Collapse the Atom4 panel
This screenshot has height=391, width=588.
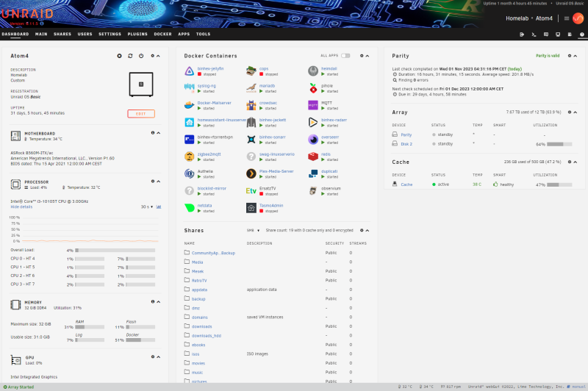click(158, 56)
